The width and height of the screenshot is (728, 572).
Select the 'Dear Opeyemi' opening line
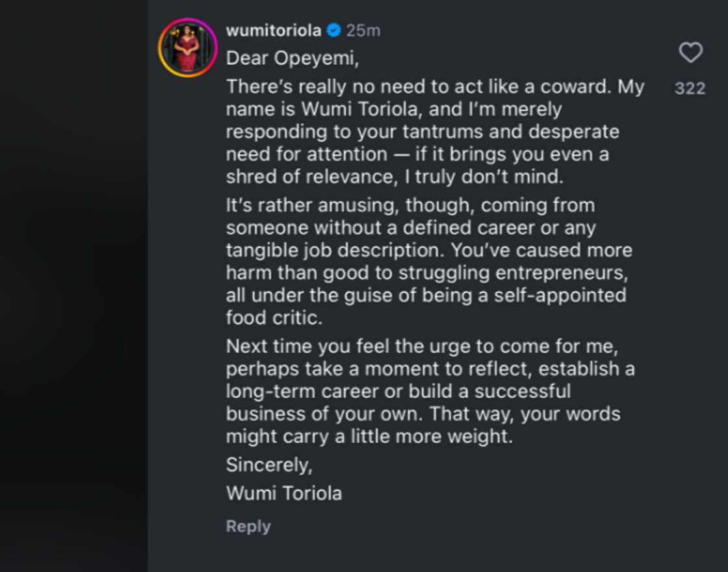click(292, 58)
